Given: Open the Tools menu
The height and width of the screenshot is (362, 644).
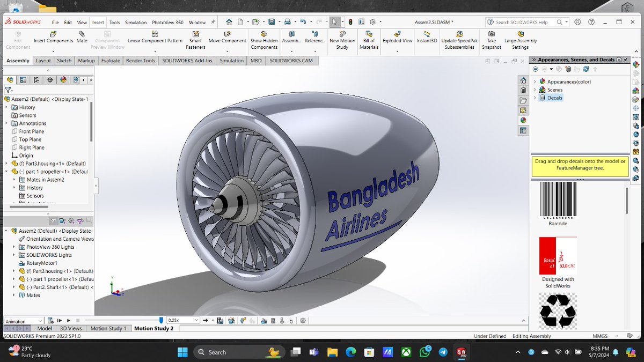Looking at the screenshot, I should (114, 23).
